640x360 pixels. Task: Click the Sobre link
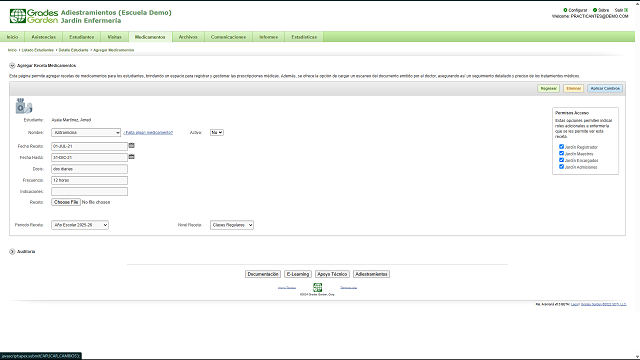point(604,10)
